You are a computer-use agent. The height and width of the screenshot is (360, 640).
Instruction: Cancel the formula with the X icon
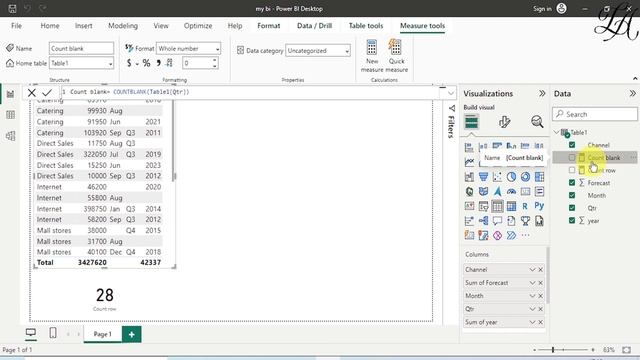click(31, 93)
